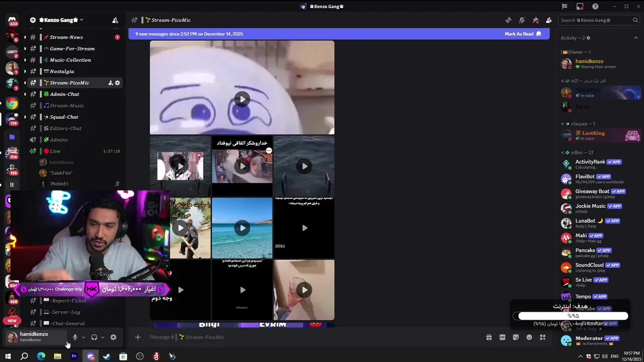
Task: Click Mark As Read button
Action: pyautogui.click(x=523, y=34)
